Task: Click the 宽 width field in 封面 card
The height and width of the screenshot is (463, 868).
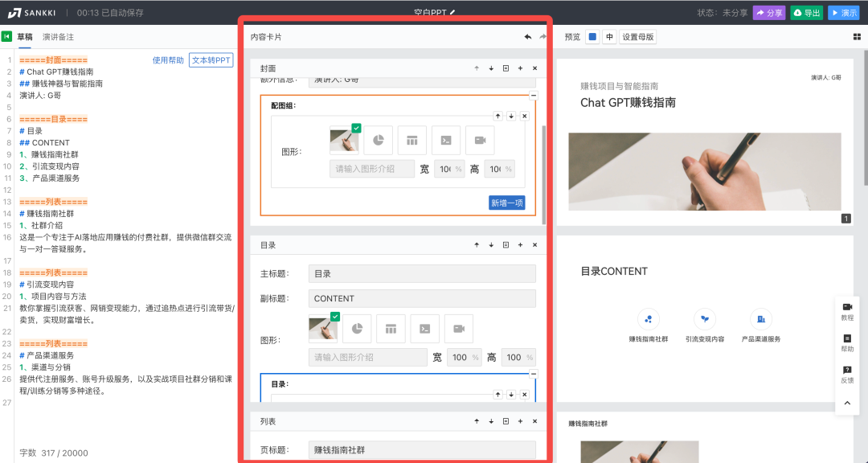Action: [x=449, y=169]
